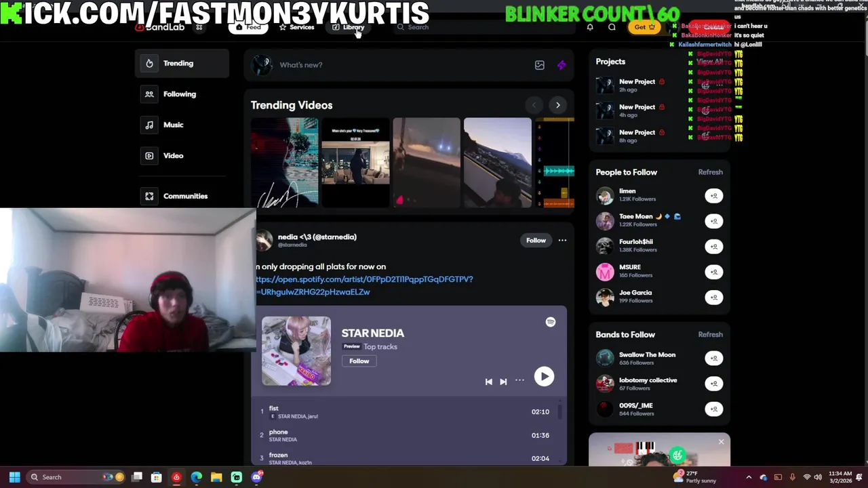This screenshot has width=868, height=488.
Task: Switch to the Feed tab
Action: pyautogui.click(x=248, y=27)
